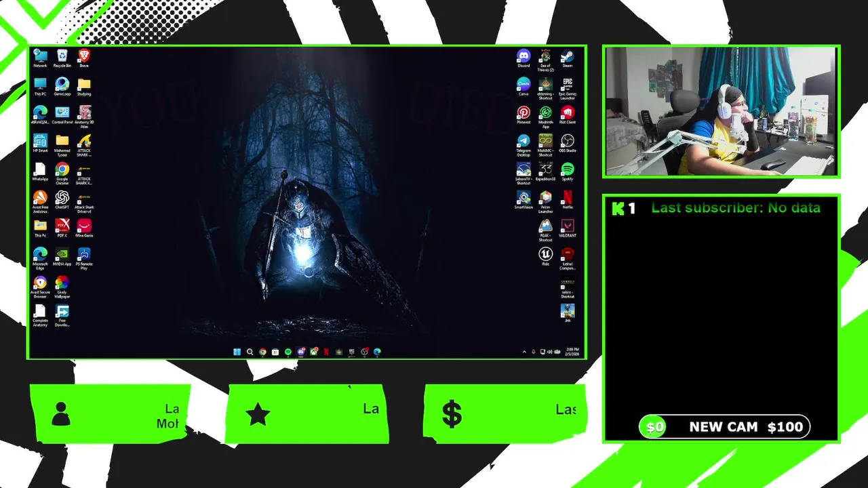Open the Network desktop icon

click(40, 58)
